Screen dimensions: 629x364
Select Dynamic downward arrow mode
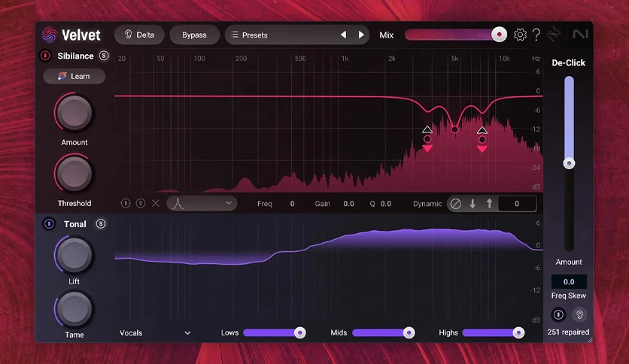pyautogui.click(x=473, y=204)
